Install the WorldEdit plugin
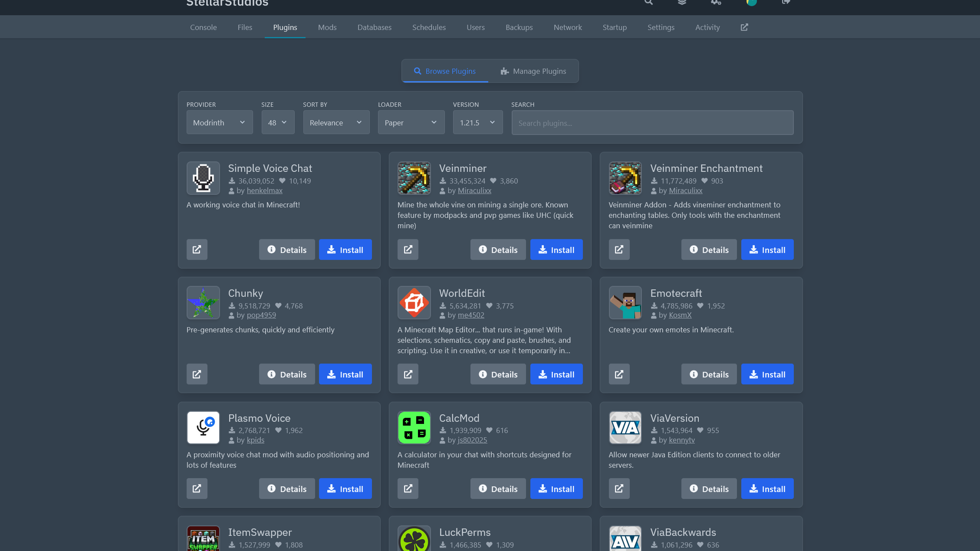The image size is (980, 551). pyautogui.click(x=556, y=374)
